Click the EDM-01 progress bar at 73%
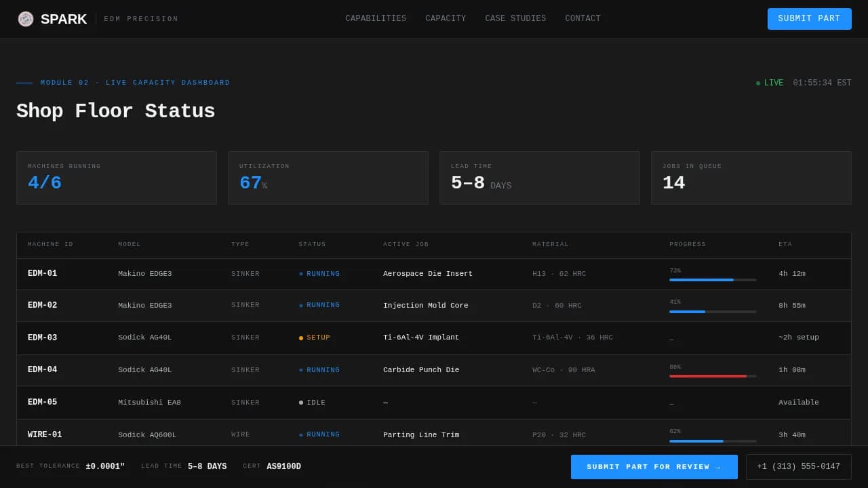 [x=713, y=279]
